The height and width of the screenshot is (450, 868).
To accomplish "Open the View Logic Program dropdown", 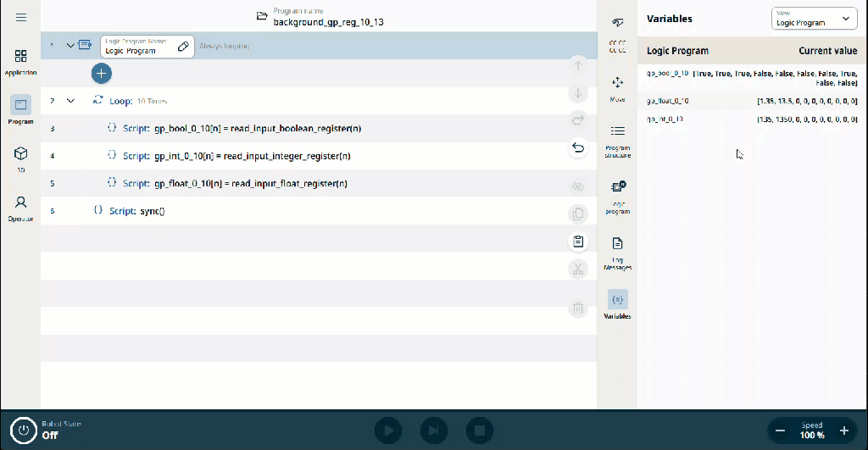I will [x=814, y=19].
